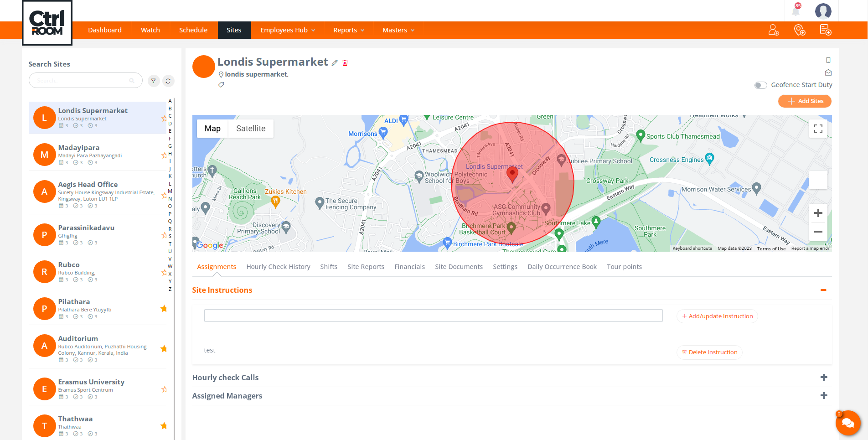Image resolution: width=868 pixels, height=440 pixels.
Task: Click the tag icon under site address
Action: [221, 85]
